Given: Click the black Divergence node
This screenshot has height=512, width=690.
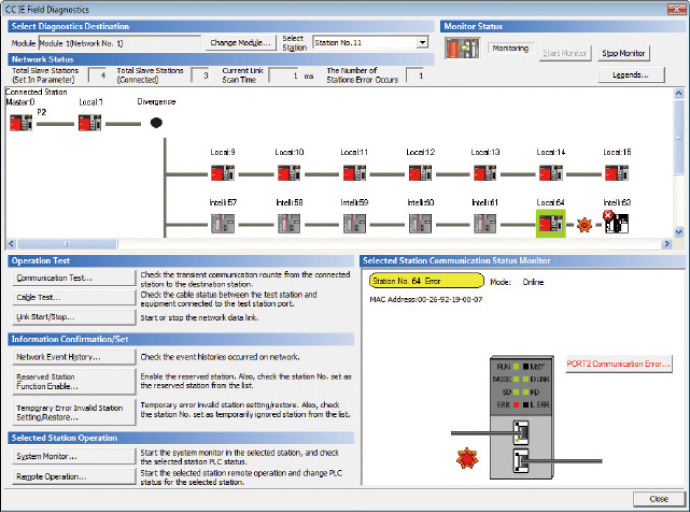Looking at the screenshot, I should (156, 123).
